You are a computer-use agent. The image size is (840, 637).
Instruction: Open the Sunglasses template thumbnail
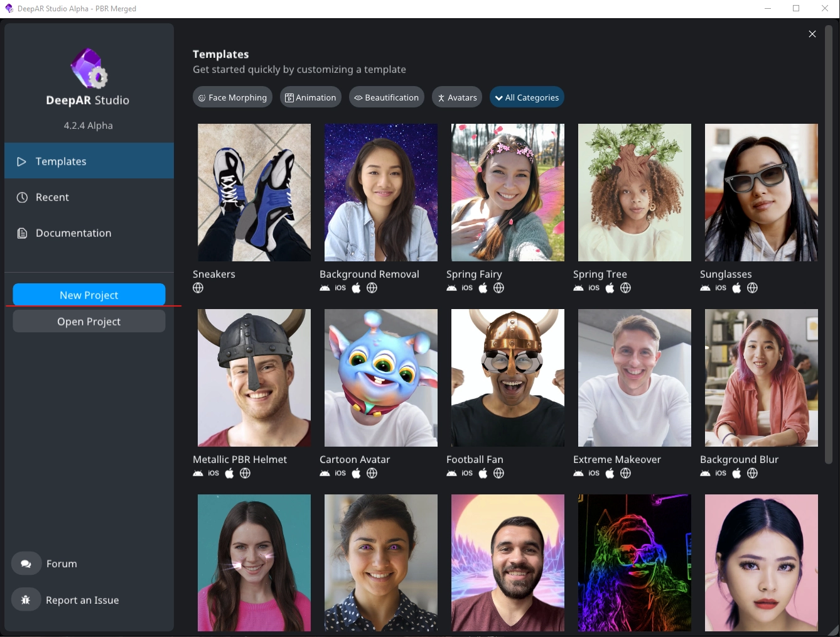(762, 192)
